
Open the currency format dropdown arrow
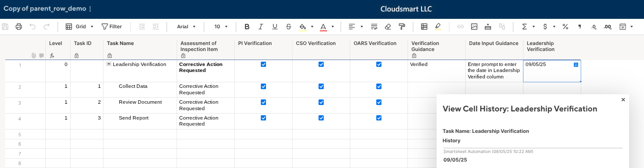(554, 27)
